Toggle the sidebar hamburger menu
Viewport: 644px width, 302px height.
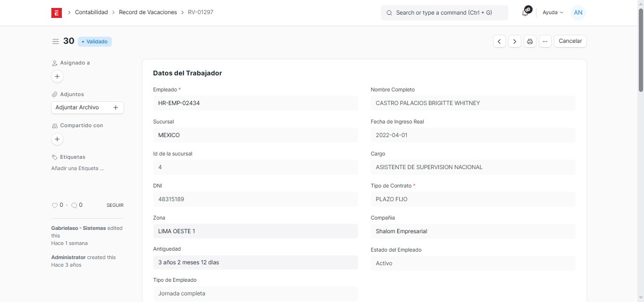pos(55,41)
